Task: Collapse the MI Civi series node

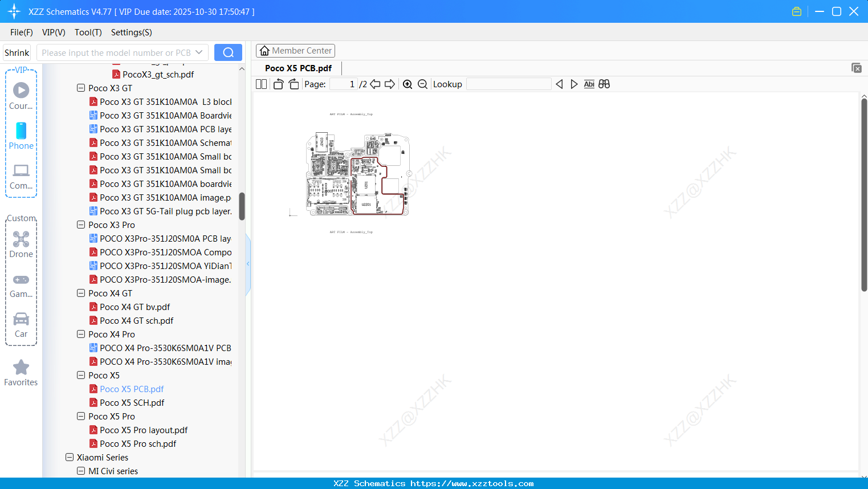Action: pos(81,471)
